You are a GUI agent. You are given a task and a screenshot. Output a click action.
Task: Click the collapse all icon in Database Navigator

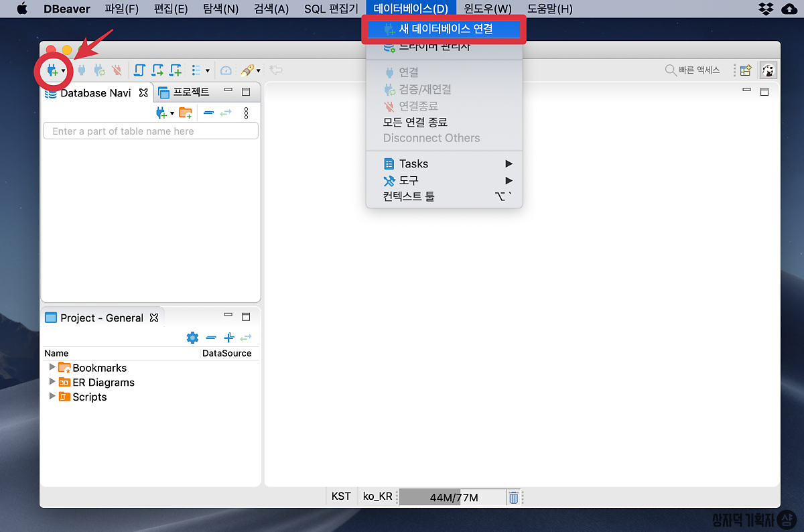(209, 113)
